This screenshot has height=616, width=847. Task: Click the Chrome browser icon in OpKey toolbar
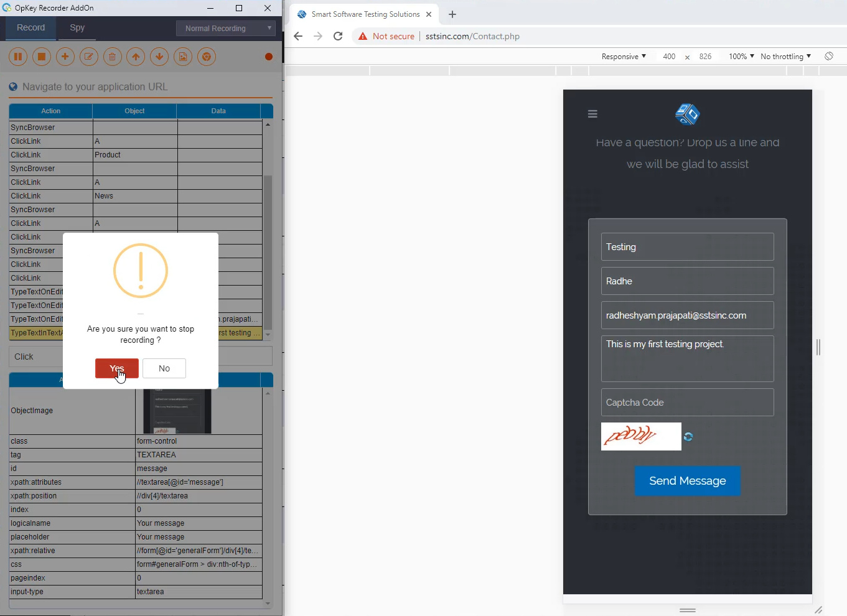(207, 57)
